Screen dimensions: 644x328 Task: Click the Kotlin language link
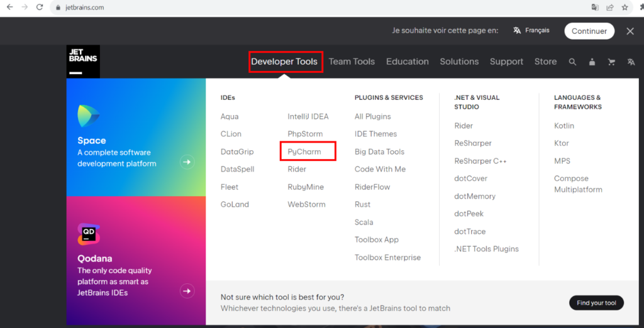pyautogui.click(x=564, y=126)
